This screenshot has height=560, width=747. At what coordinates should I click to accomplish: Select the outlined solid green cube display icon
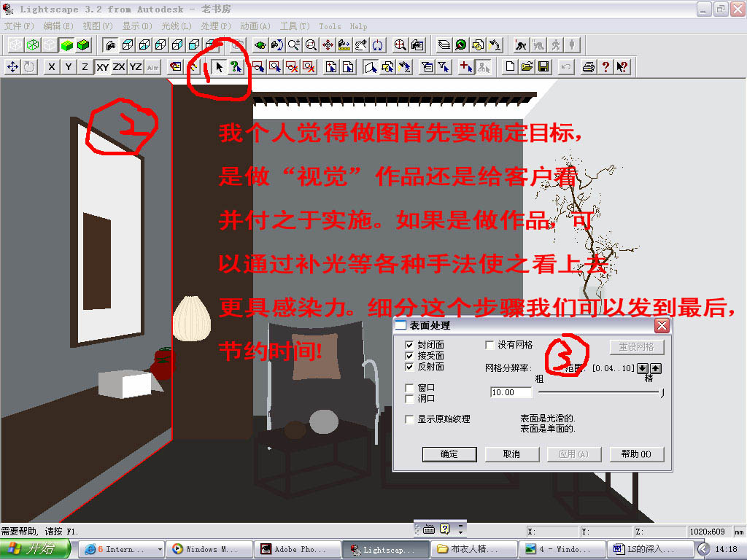pyautogui.click(x=83, y=45)
